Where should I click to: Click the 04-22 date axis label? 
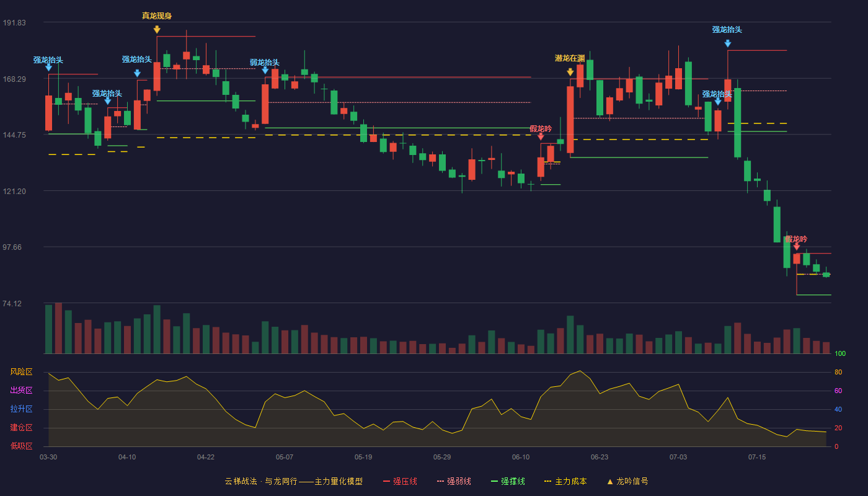[x=206, y=457]
